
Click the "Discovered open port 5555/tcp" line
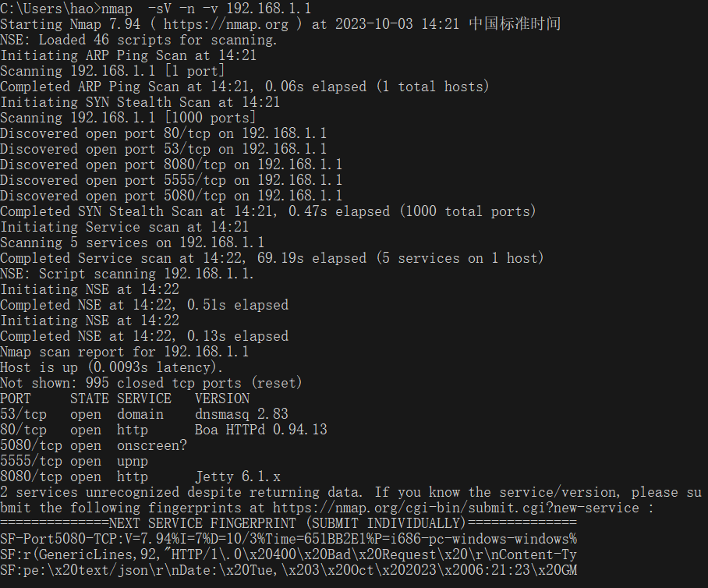pos(171,180)
